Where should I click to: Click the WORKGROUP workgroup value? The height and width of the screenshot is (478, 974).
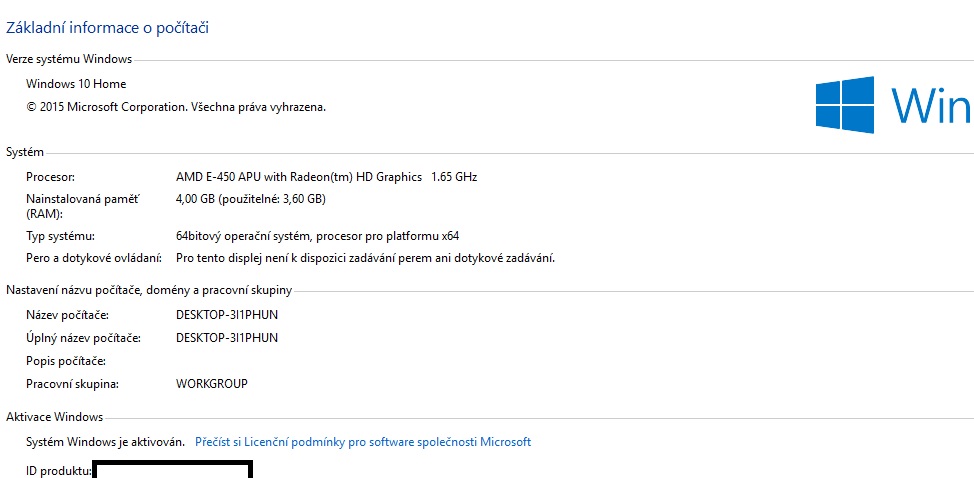pos(211,384)
